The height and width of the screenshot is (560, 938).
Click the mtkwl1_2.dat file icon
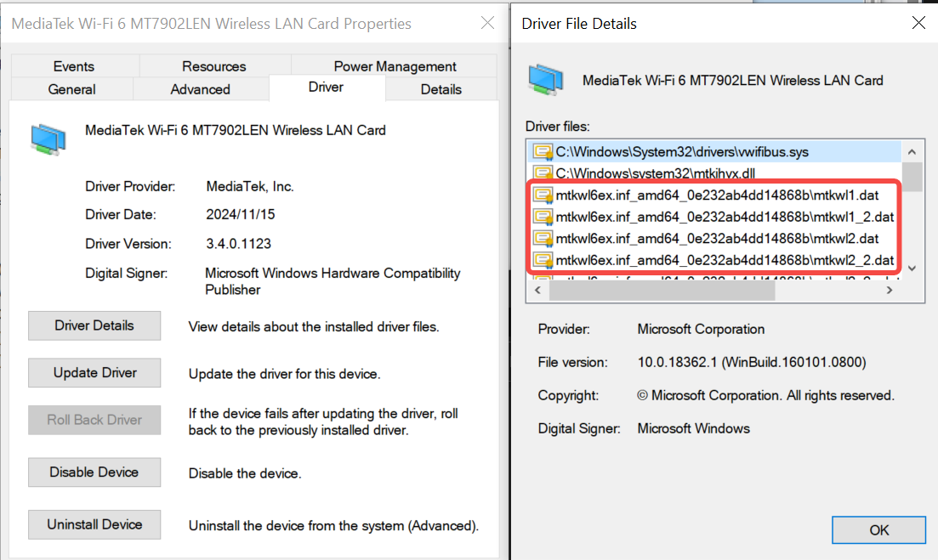tap(543, 217)
